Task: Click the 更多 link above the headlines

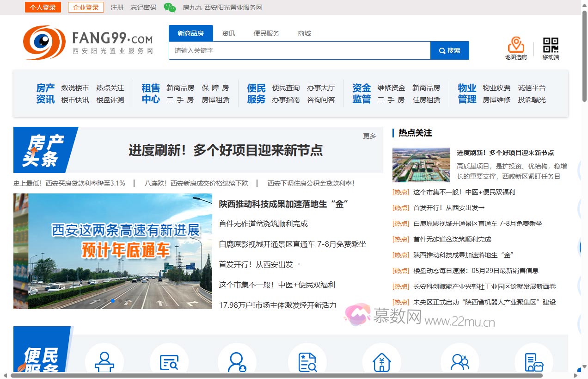Action: [368, 136]
